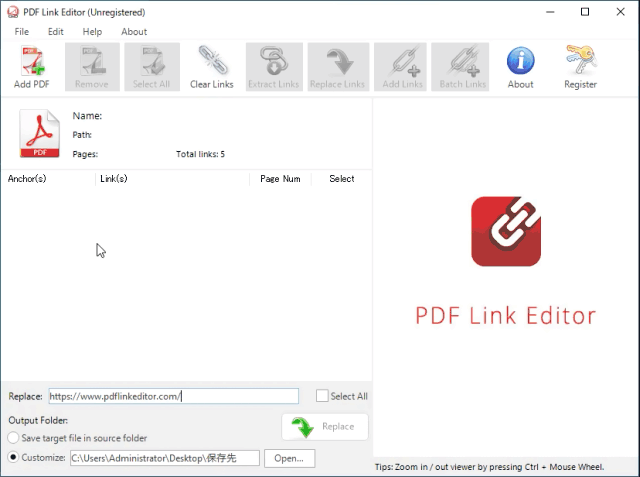
Task: Click the Tips zoom hint text
Action: click(x=489, y=467)
